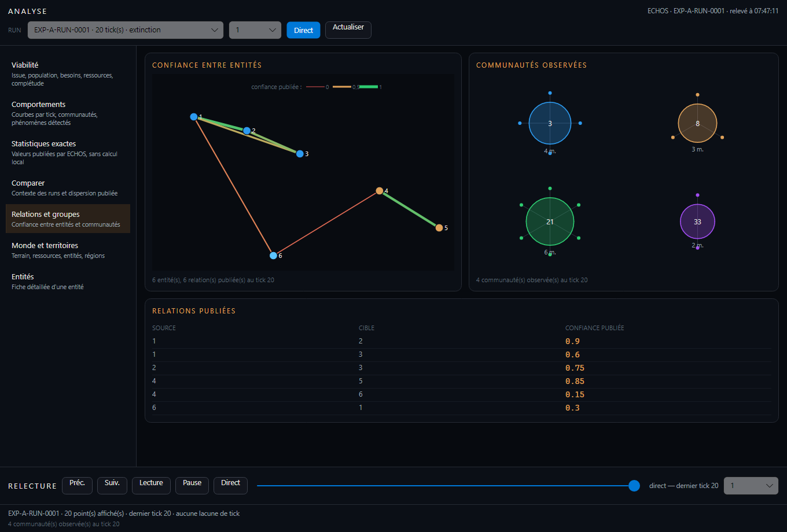The height and width of the screenshot is (532, 787).
Task: Click the confidence value 0.9
Action: (x=572, y=341)
